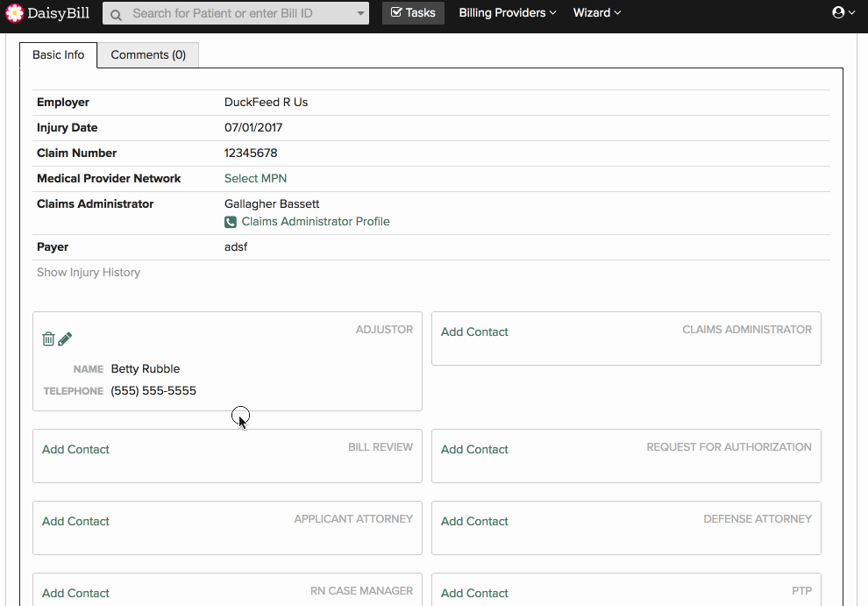
Task: Click the employer value DuckFeed R Us
Action: (266, 103)
